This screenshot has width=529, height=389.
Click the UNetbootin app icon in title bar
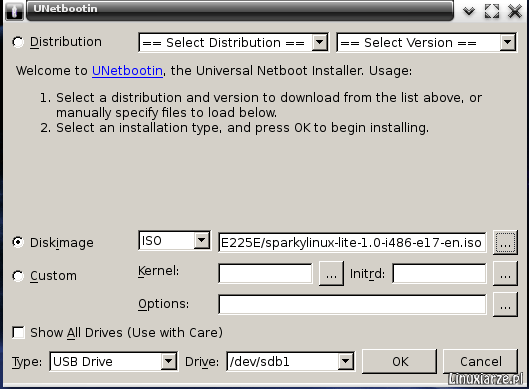[14, 11]
